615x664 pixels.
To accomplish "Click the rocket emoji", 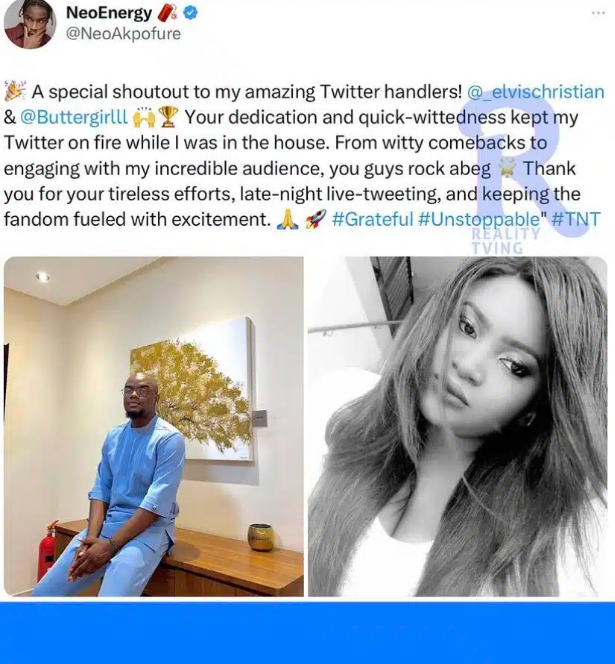I will click(x=316, y=219).
